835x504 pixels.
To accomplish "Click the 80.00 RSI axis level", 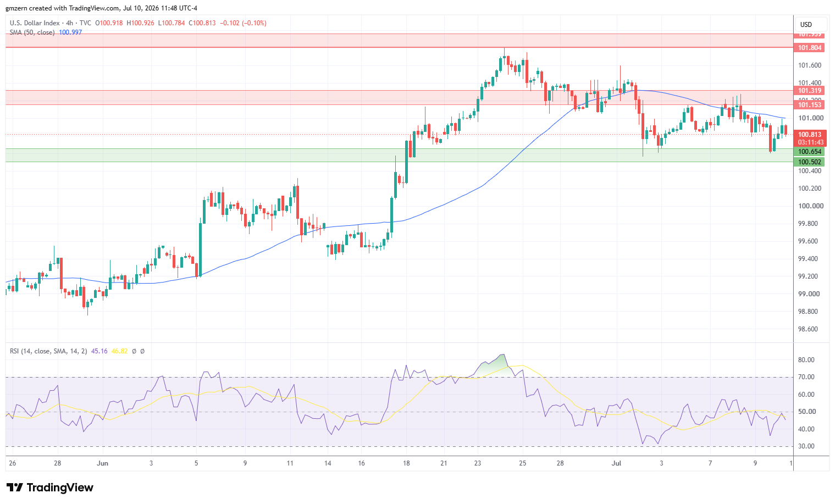I will (806, 360).
